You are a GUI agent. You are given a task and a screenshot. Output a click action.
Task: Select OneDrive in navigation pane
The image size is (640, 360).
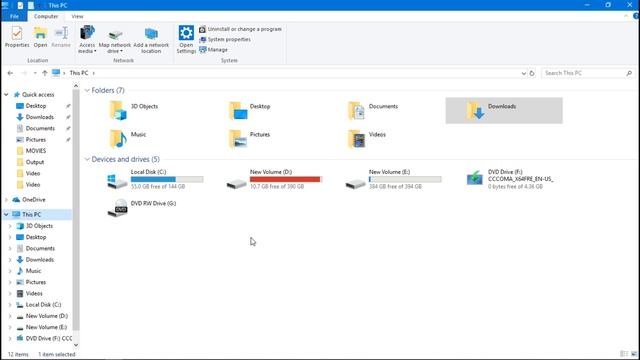33,200
